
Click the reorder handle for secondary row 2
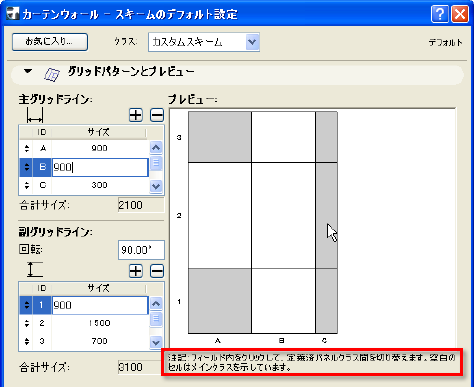[27, 323]
